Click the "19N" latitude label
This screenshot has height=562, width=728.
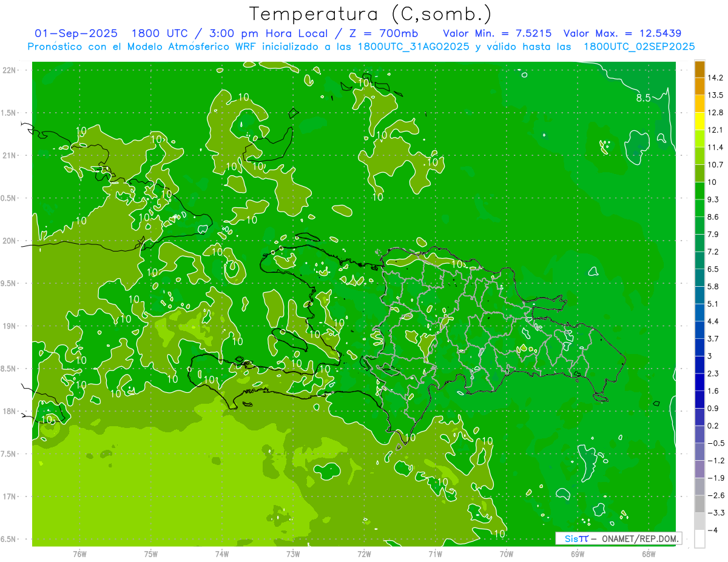click(8, 326)
